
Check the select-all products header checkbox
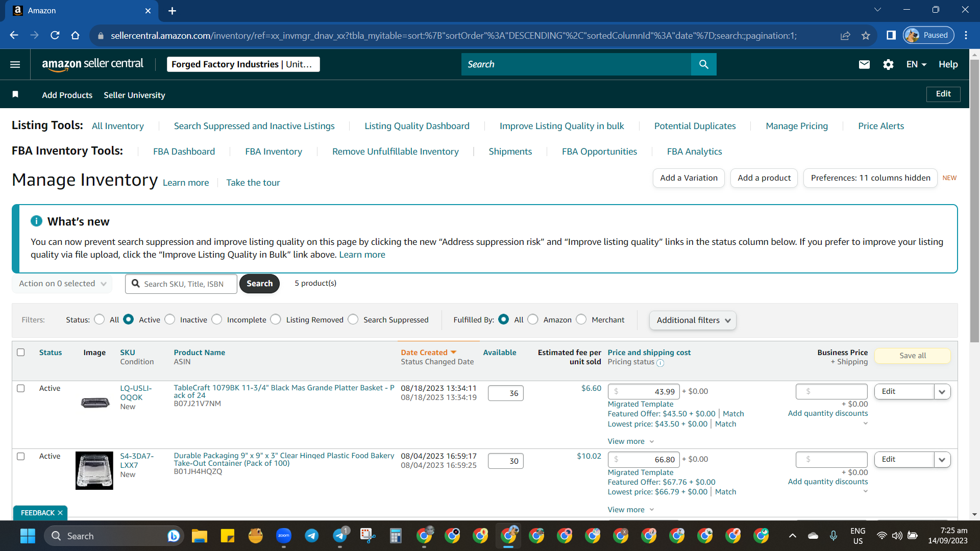21,352
